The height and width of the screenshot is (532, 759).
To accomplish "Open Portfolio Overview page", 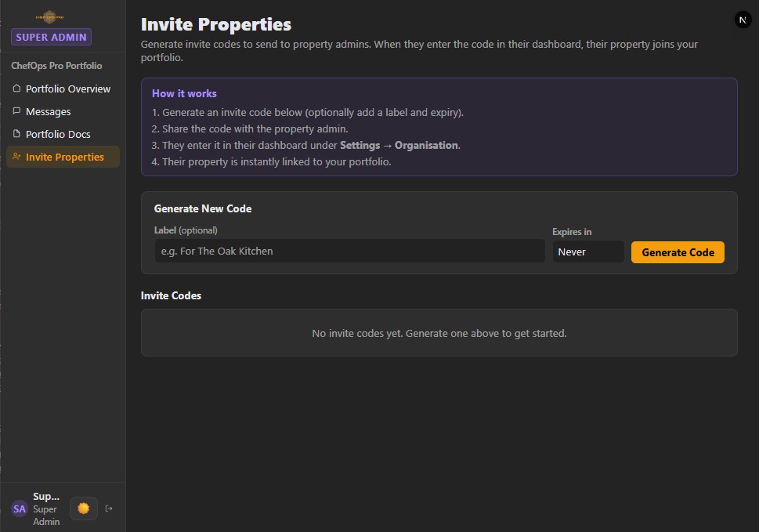I will (x=63, y=89).
